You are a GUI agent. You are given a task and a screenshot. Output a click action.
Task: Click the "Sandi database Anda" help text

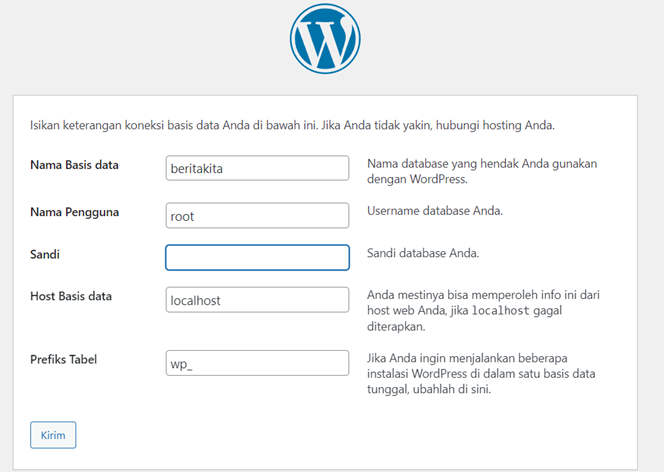(423, 253)
